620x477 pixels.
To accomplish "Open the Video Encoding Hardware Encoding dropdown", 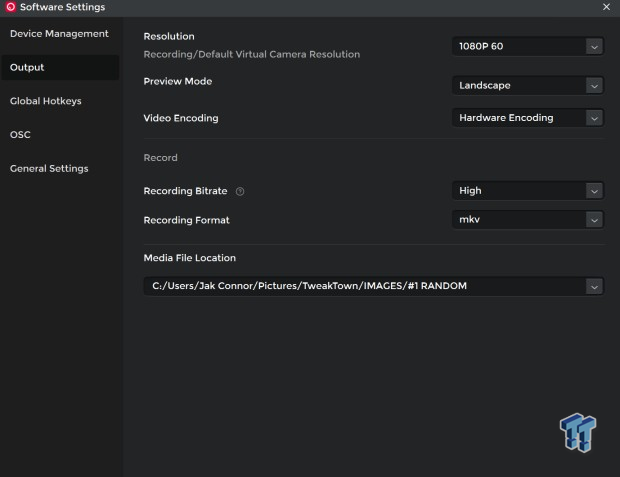I will click(527, 118).
